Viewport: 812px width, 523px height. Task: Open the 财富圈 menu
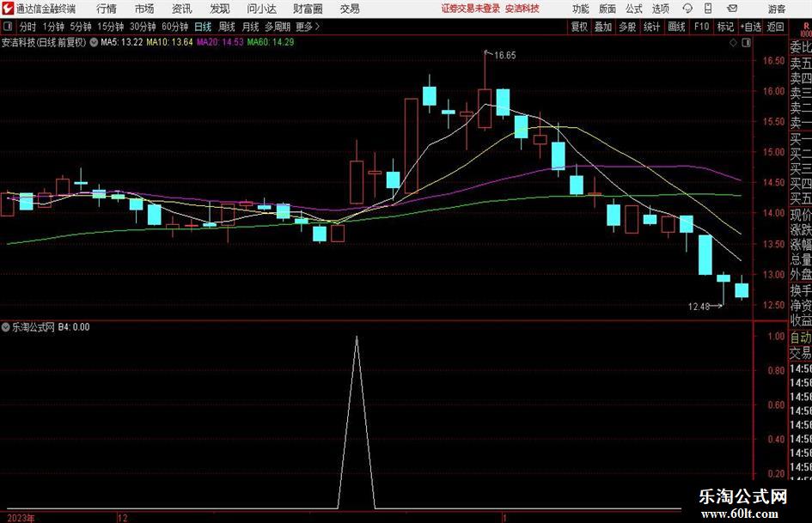[308, 9]
